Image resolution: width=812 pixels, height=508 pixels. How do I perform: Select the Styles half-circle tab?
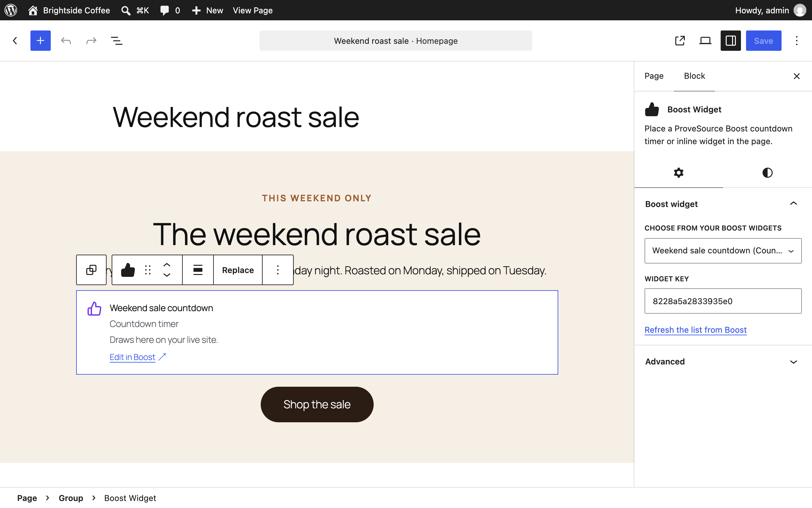767,173
